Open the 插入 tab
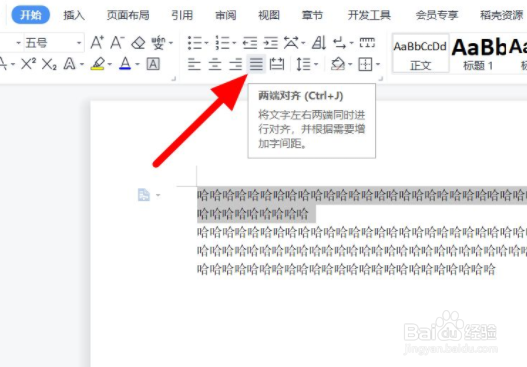This screenshot has height=367, width=527. pos(74,15)
